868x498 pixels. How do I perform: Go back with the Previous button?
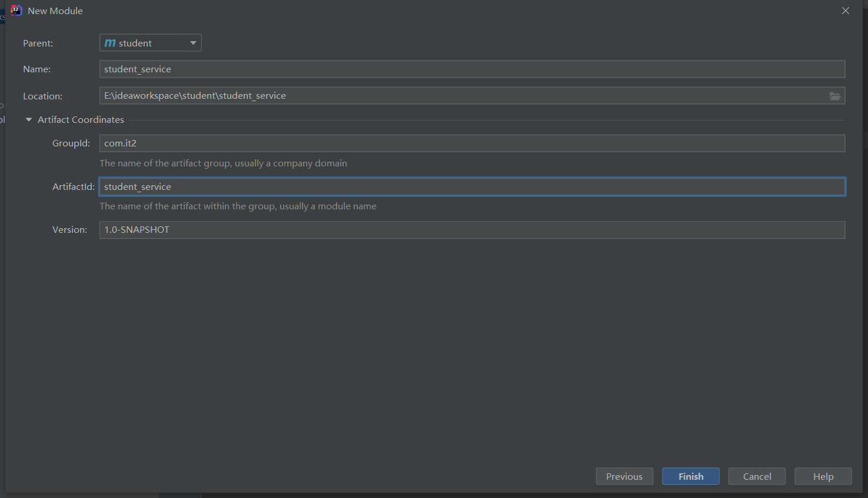tap(624, 476)
